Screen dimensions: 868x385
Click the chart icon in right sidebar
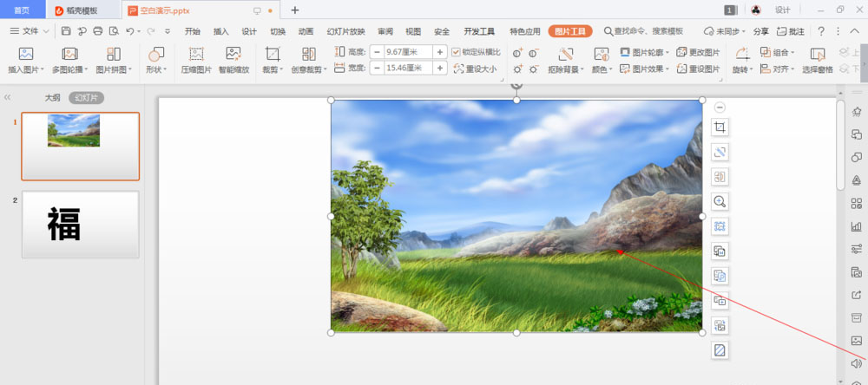tap(857, 226)
